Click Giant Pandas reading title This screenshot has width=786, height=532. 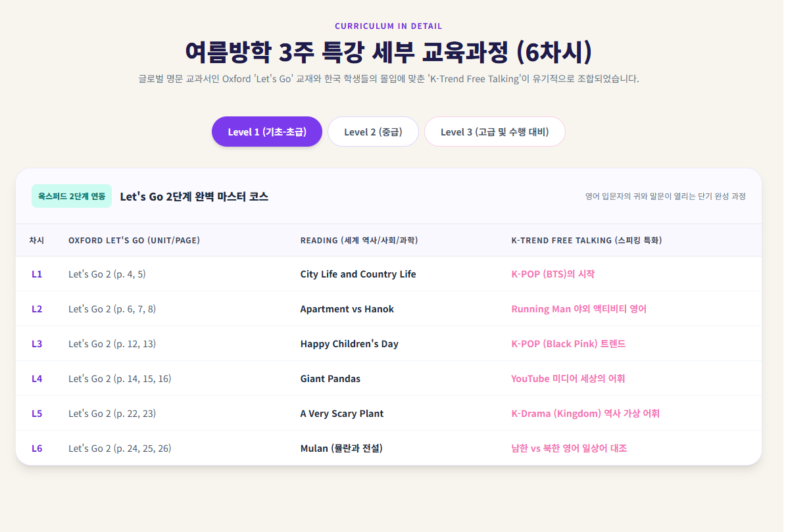(330, 379)
